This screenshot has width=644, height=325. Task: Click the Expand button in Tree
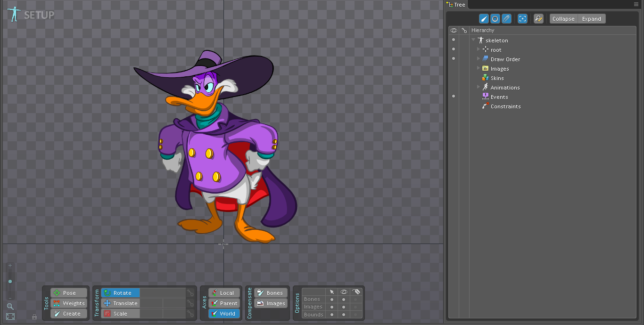pos(591,19)
